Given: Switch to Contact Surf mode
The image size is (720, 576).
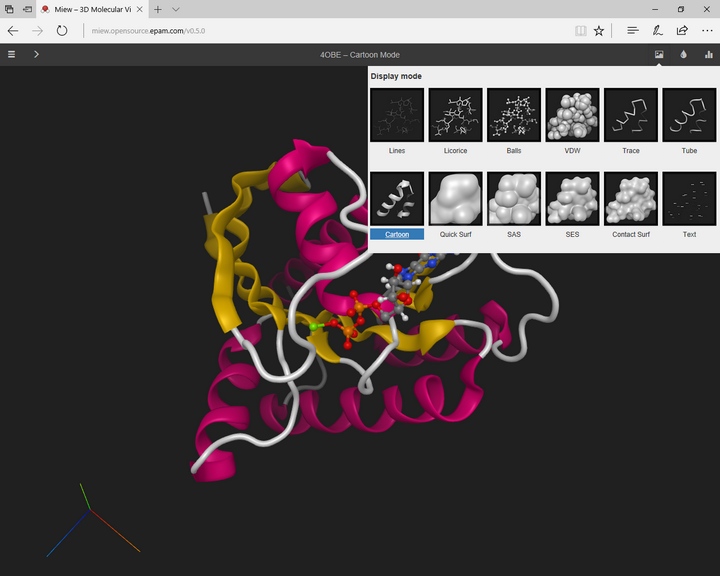Looking at the screenshot, I should coord(631,199).
